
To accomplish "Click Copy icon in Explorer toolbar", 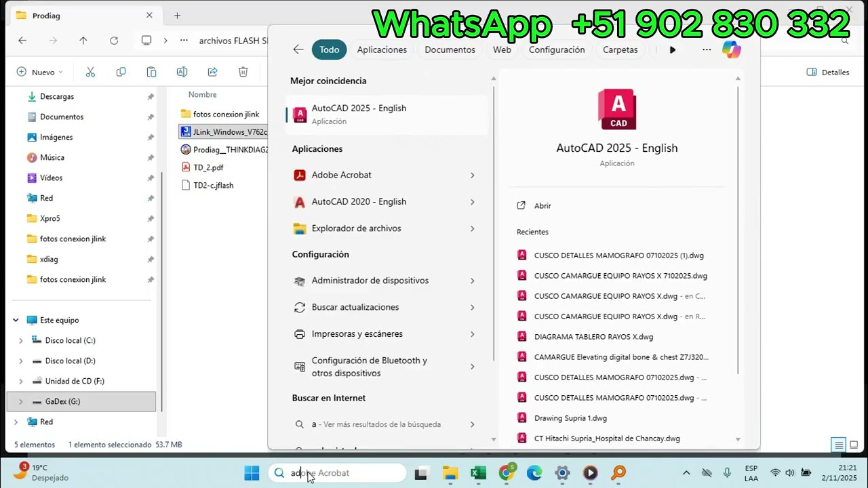I will click(121, 72).
